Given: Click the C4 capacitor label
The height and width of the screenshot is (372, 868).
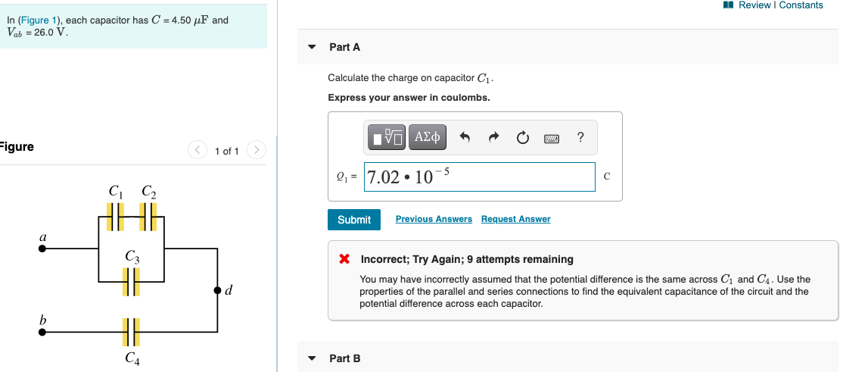Looking at the screenshot, I should (132, 358).
